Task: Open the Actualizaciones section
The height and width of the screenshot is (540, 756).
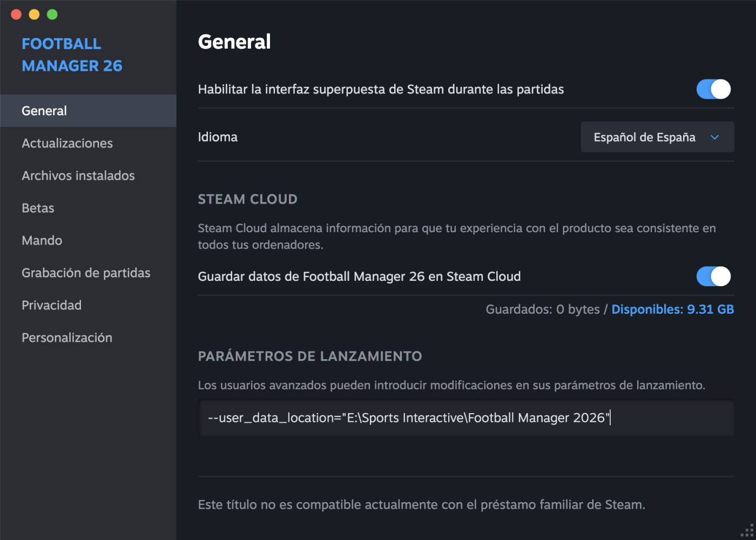Action: click(x=67, y=143)
